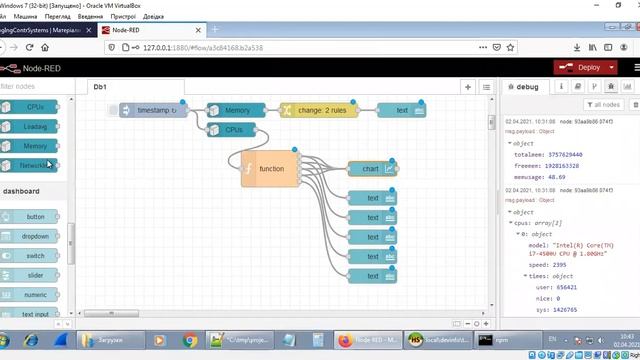Collapse the first debug object

tap(510, 143)
